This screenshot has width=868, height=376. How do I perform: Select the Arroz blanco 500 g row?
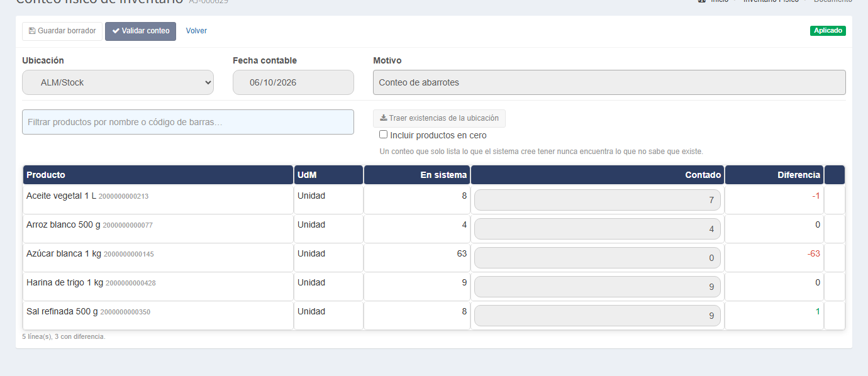click(x=434, y=229)
